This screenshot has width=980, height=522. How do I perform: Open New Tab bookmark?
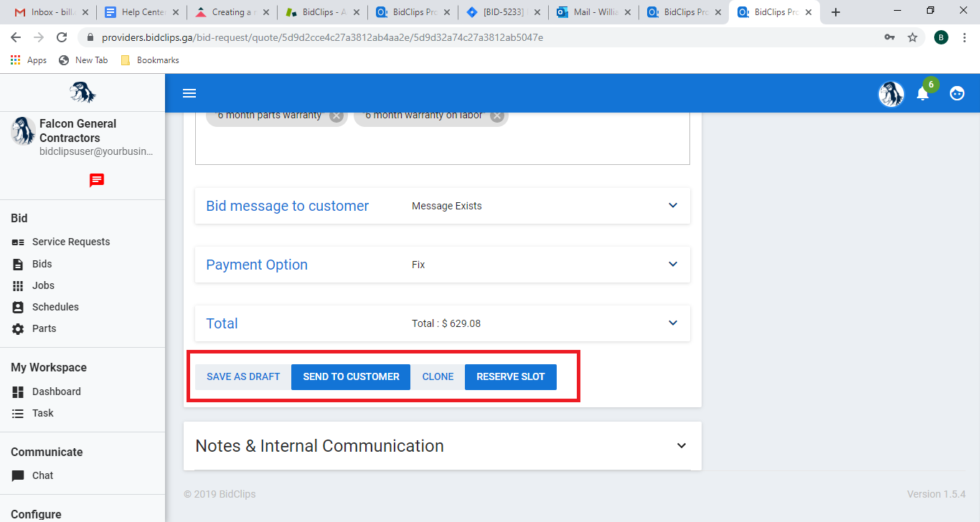(x=83, y=60)
